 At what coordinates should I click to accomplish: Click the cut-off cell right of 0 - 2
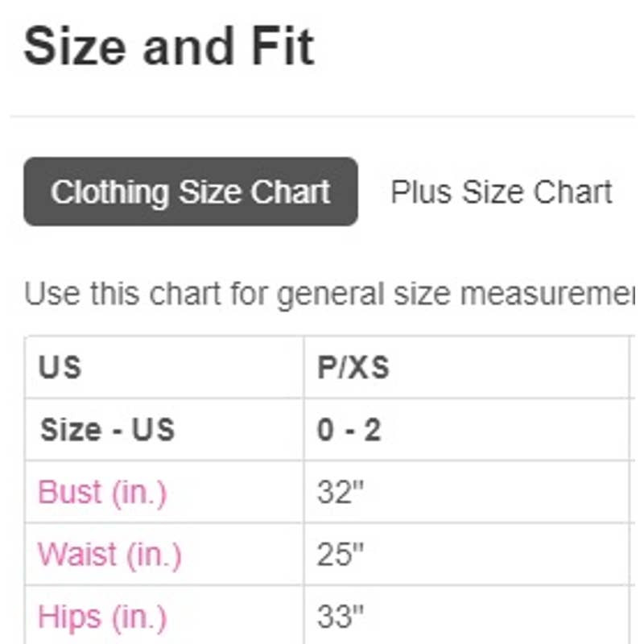tap(636, 430)
